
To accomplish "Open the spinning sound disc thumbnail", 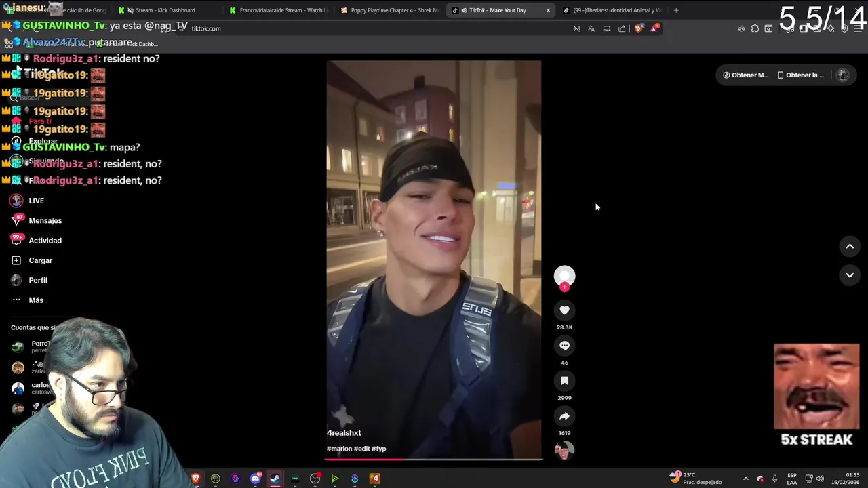I will pyautogui.click(x=564, y=451).
